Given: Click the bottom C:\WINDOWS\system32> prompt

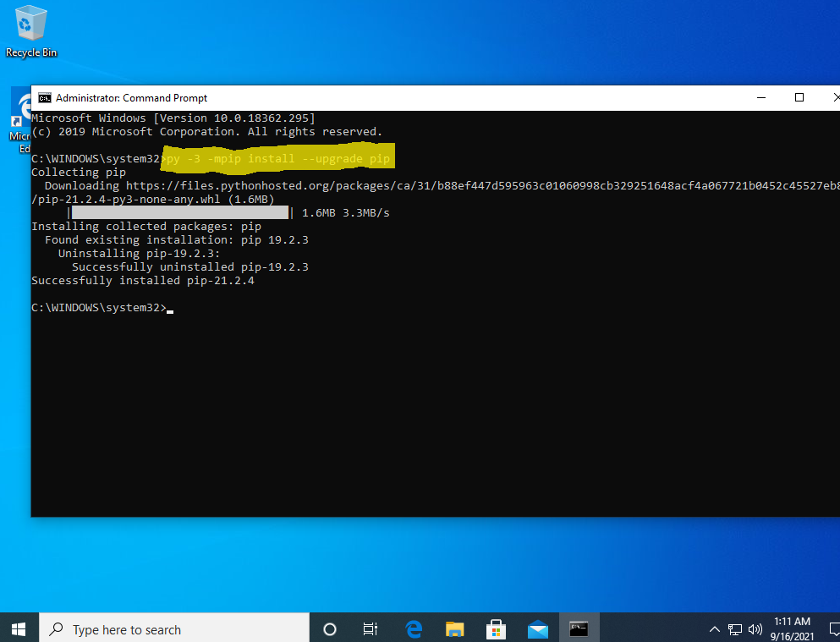Looking at the screenshot, I should pyautogui.click(x=99, y=308).
